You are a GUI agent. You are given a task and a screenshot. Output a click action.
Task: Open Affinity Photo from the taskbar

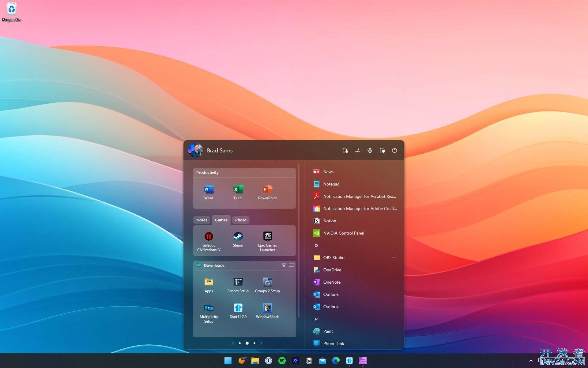[363, 361]
